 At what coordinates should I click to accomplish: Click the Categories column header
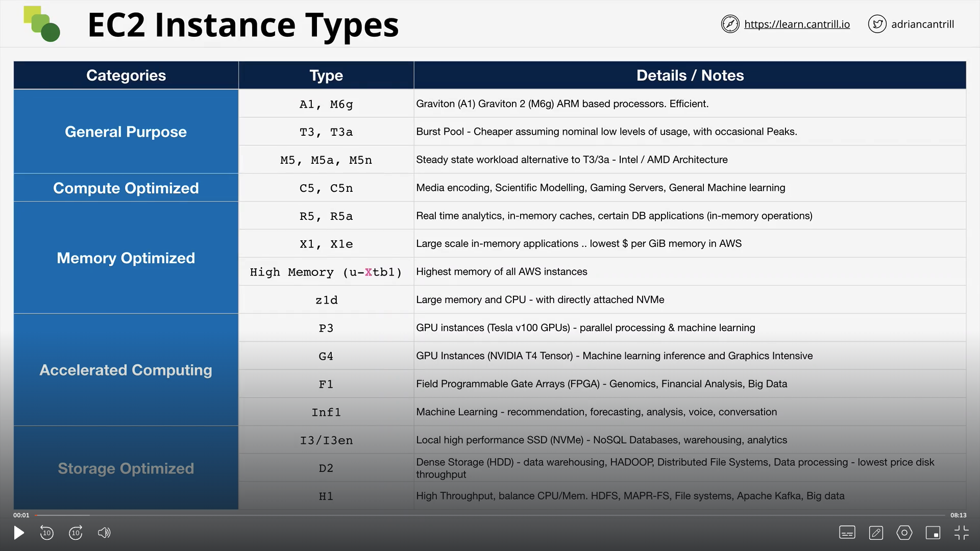(126, 76)
